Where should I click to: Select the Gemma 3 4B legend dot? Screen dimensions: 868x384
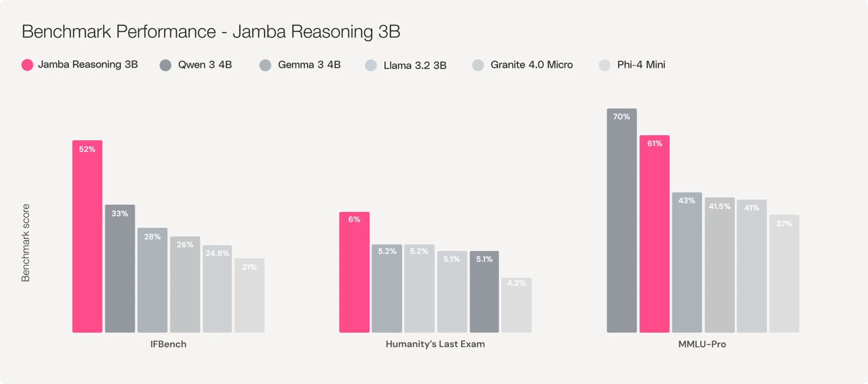265,65
